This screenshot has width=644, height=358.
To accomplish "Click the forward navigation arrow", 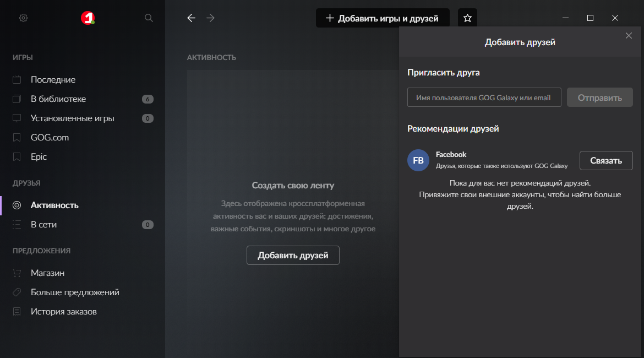I will 210,18.
